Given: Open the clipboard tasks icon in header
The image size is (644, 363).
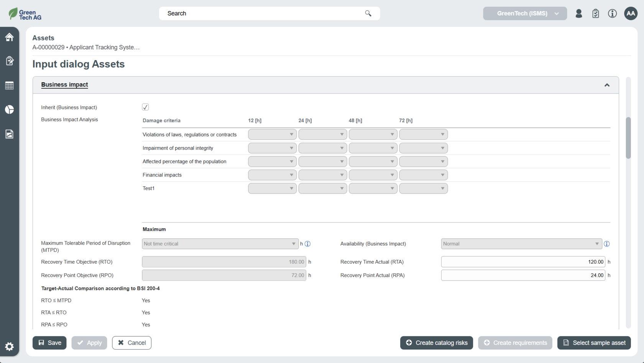Looking at the screenshot, I should 595,13.
